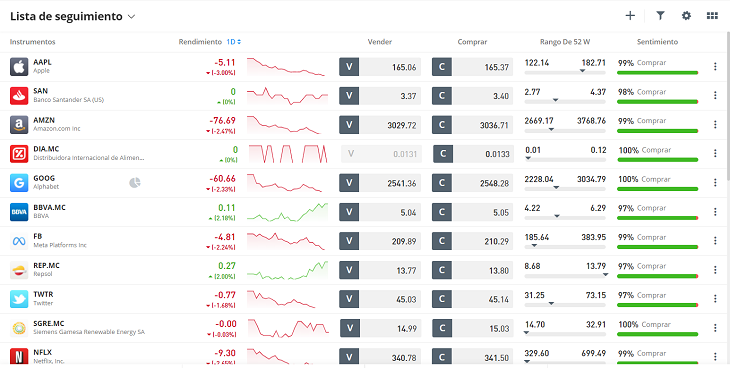Sell TWTR at 45.03
The height and width of the screenshot is (368, 730).
pyautogui.click(x=380, y=299)
